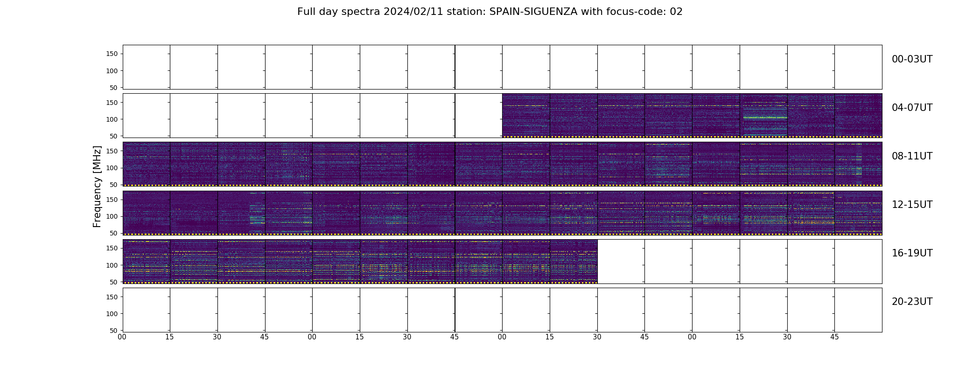Click the 50 tick label of the 20-23UT row
Viewport: 980px width, 373px height.
point(114,330)
